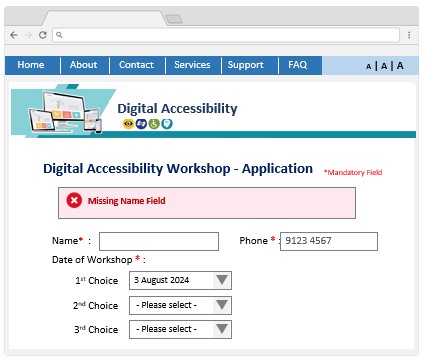This screenshot has width=426, height=362.
Task: Open the browser three-dot menu
Action: [409, 35]
